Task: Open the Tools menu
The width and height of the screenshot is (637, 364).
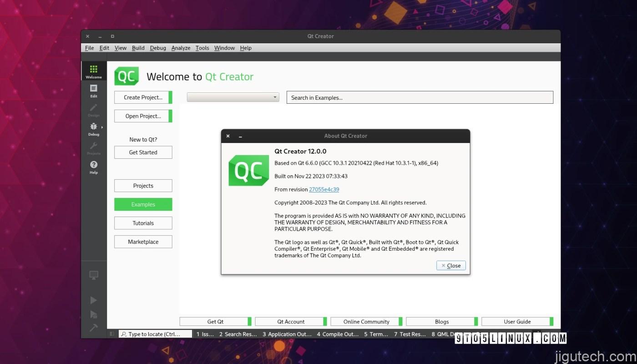Action: [x=202, y=48]
